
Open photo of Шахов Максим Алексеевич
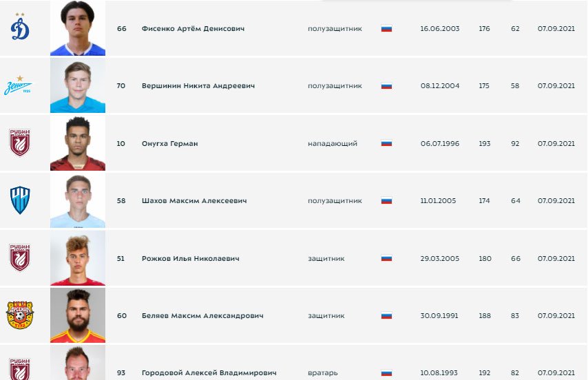(78, 200)
